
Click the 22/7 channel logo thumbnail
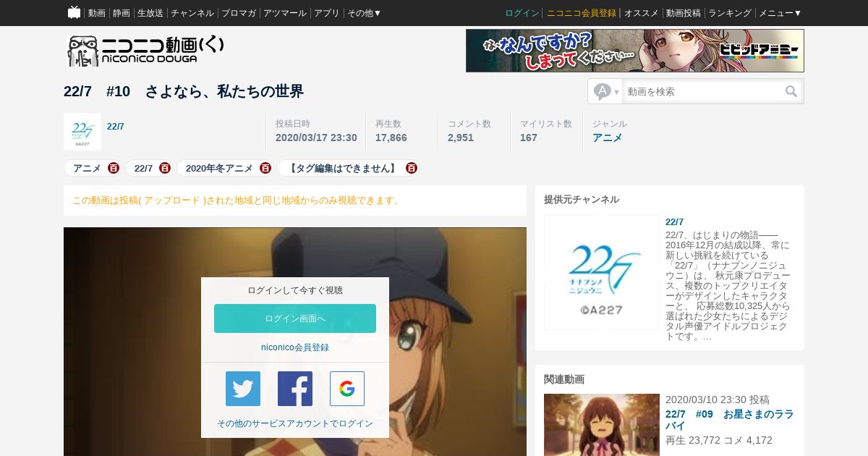(x=602, y=272)
